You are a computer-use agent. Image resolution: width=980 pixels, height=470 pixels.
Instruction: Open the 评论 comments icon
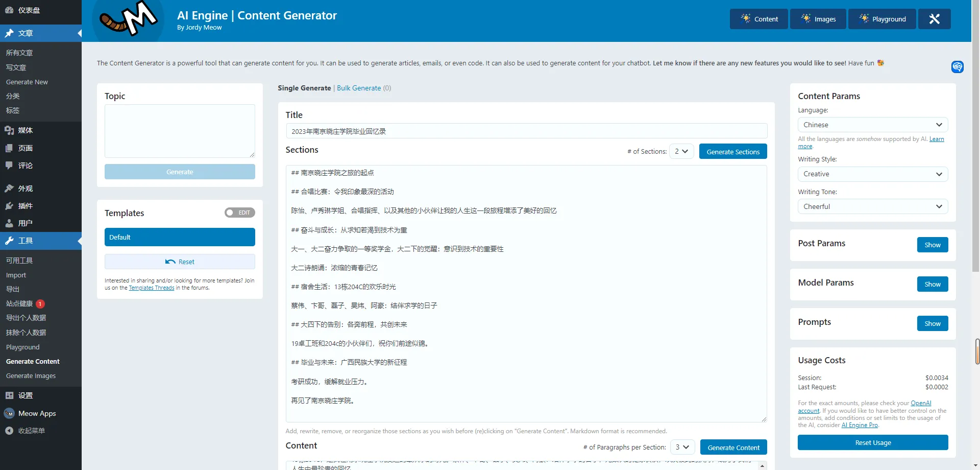pyautogui.click(x=9, y=166)
